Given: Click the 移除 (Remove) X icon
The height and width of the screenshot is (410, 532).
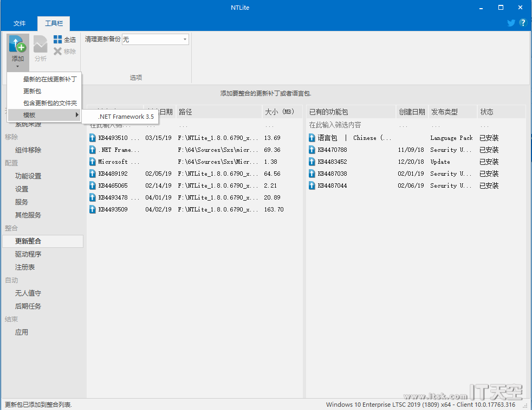Looking at the screenshot, I should click(57, 52).
